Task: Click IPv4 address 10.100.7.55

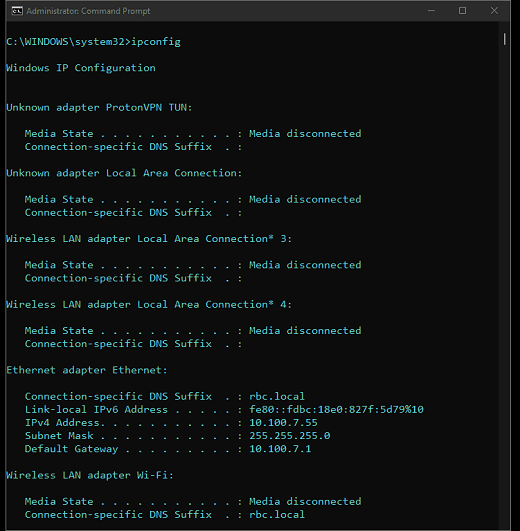Action: pyautogui.click(x=283, y=423)
